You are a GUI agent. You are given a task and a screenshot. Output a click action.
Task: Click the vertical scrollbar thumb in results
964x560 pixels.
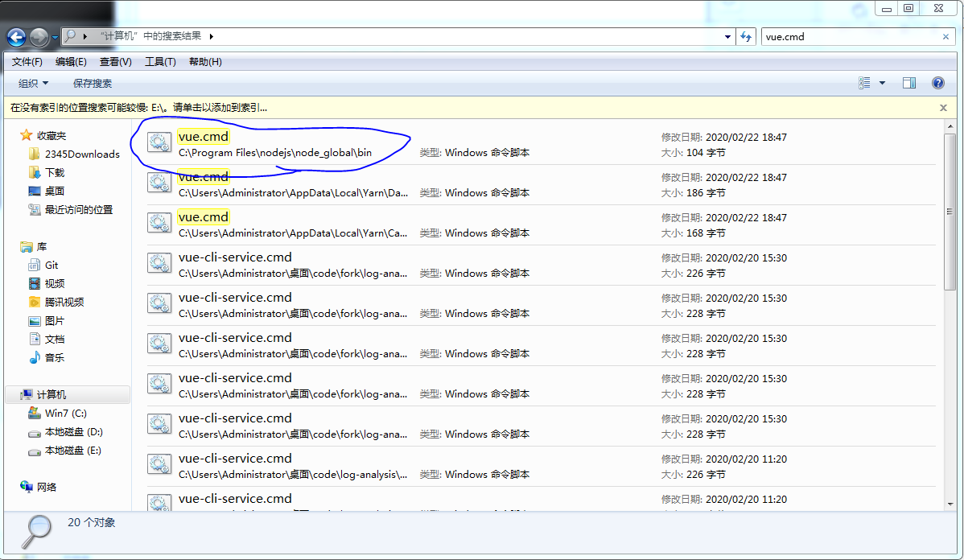coord(950,211)
